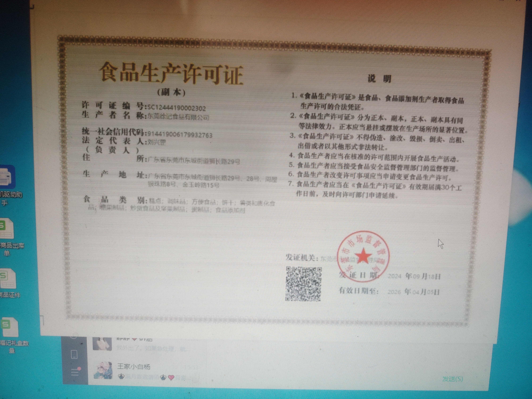Click the expiry date 2026年04月05日
532x399 pixels.
pyautogui.click(x=413, y=292)
